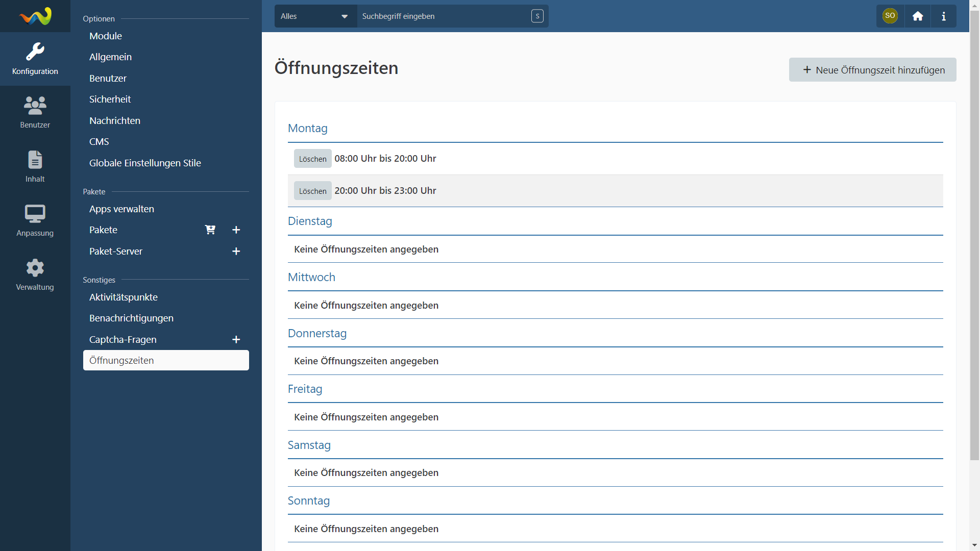Click the WoltLab logo icon
The height and width of the screenshot is (551, 980).
(x=35, y=16)
